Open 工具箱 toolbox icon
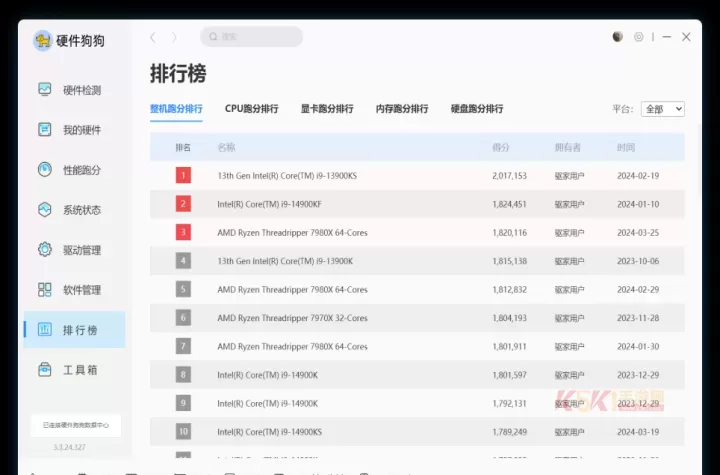 pos(45,369)
